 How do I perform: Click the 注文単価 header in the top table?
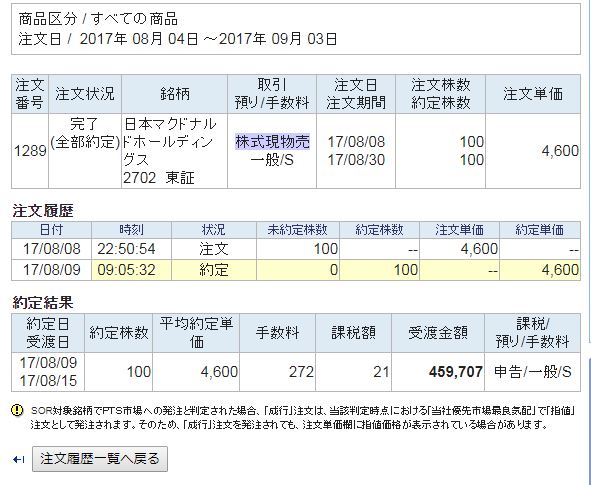[x=533, y=94]
